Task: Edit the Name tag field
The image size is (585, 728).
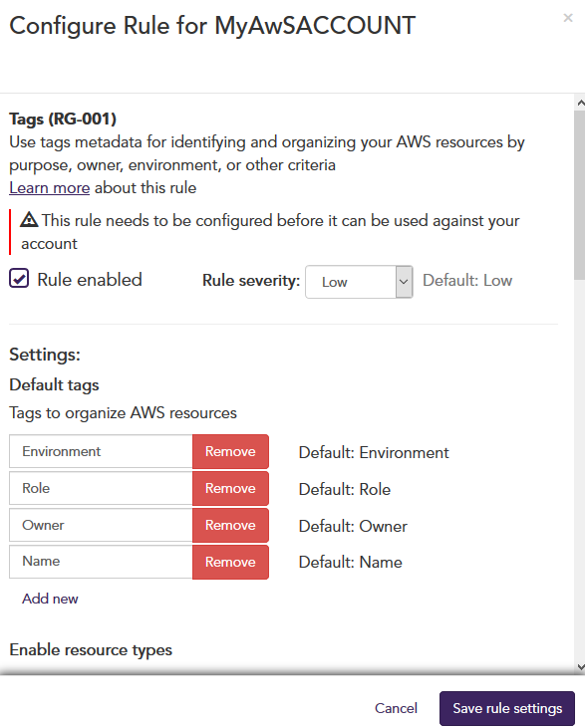Action: pyautogui.click(x=101, y=562)
